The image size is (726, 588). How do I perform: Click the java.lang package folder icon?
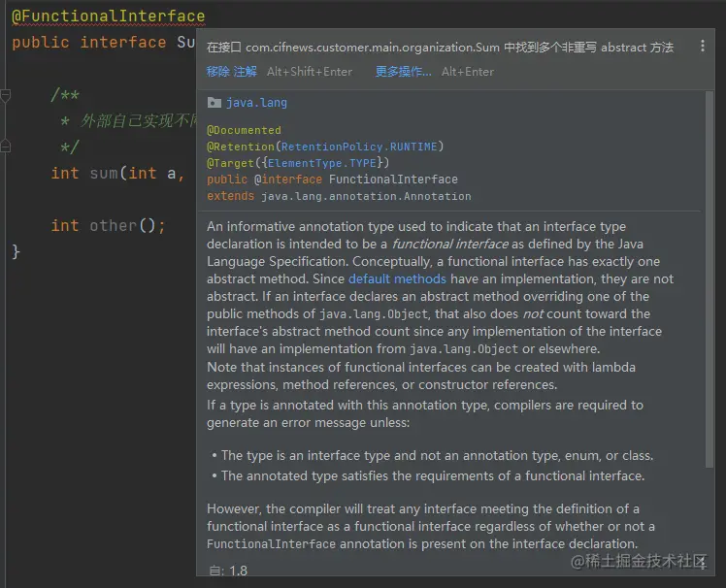[214, 102]
